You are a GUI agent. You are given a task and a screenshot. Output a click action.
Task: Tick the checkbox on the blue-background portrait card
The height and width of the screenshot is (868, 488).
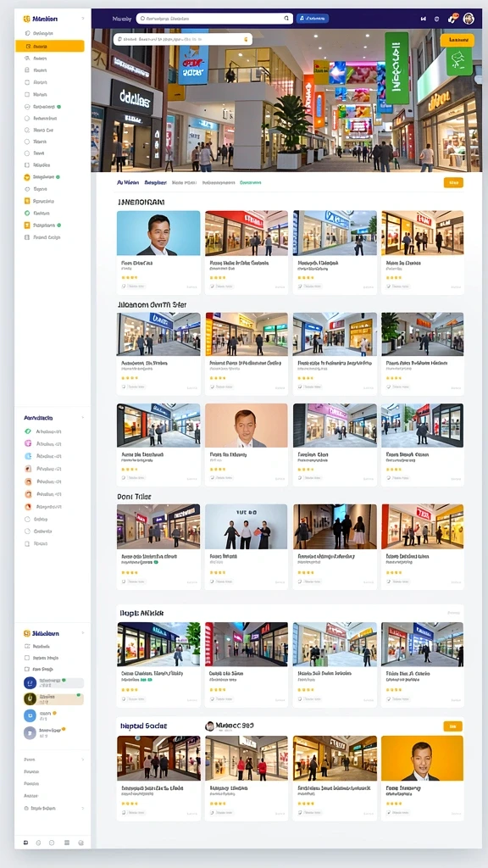(124, 287)
